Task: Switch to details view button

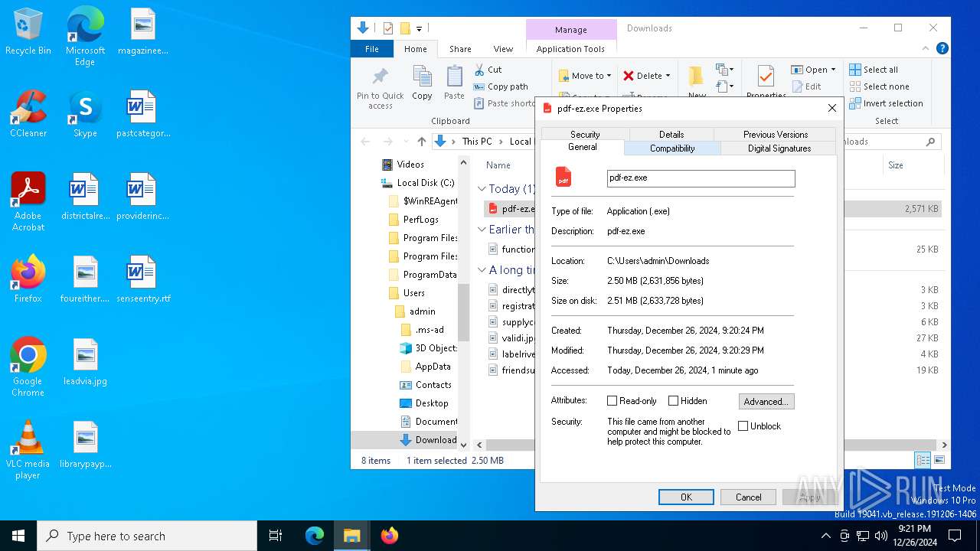Action: (923, 460)
